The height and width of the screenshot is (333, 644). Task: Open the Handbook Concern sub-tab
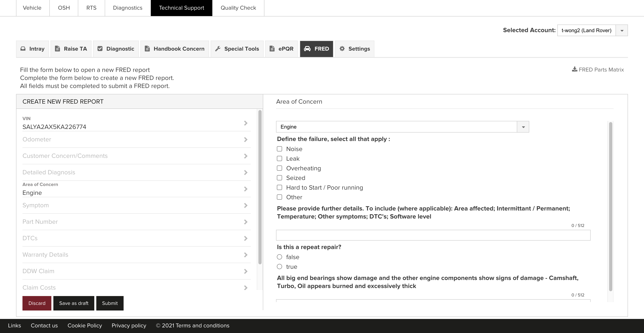pyautogui.click(x=175, y=49)
